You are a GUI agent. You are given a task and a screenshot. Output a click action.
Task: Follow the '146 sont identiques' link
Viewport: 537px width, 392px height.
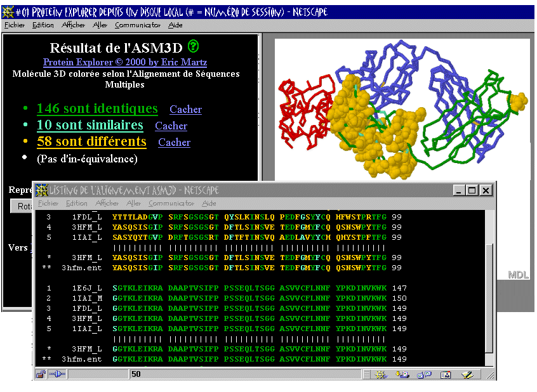click(97, 108)
